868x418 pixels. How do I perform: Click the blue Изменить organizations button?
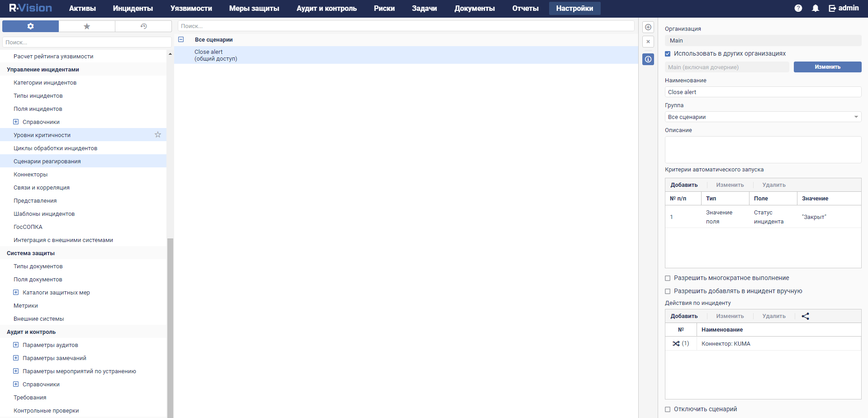pos(828,67)
